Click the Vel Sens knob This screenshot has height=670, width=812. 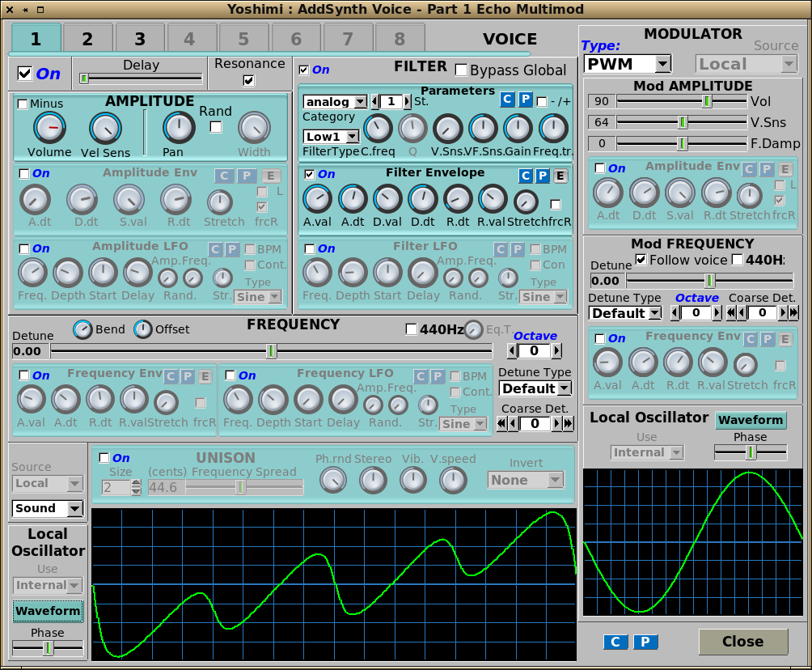[x=105, y=128]
